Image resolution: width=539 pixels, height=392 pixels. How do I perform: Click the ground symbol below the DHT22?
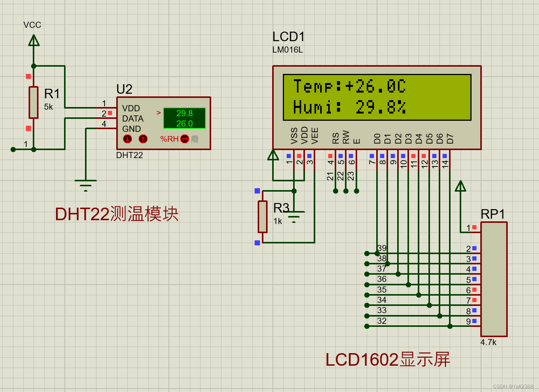[86, 186]
